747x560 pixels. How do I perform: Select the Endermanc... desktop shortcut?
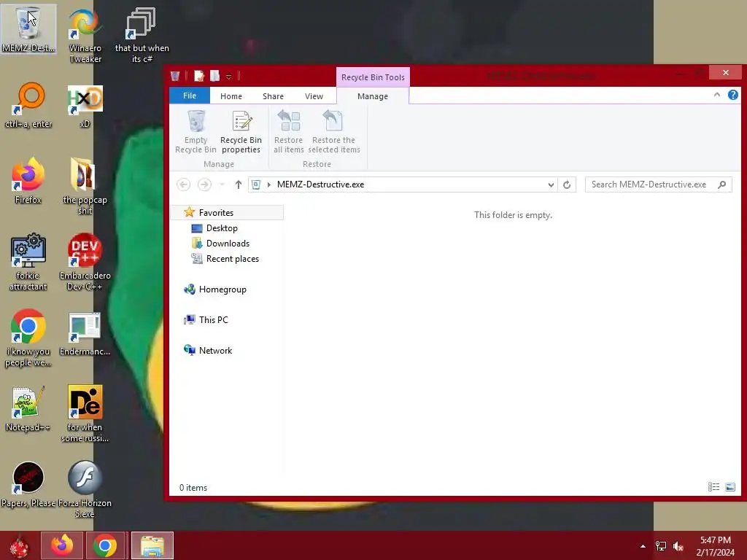point(85,333)
